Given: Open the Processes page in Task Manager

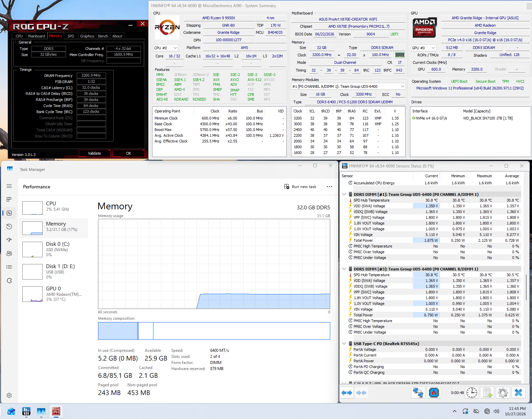Looking at the screenshot, I should pyautogui.click(x=9, y=200).
